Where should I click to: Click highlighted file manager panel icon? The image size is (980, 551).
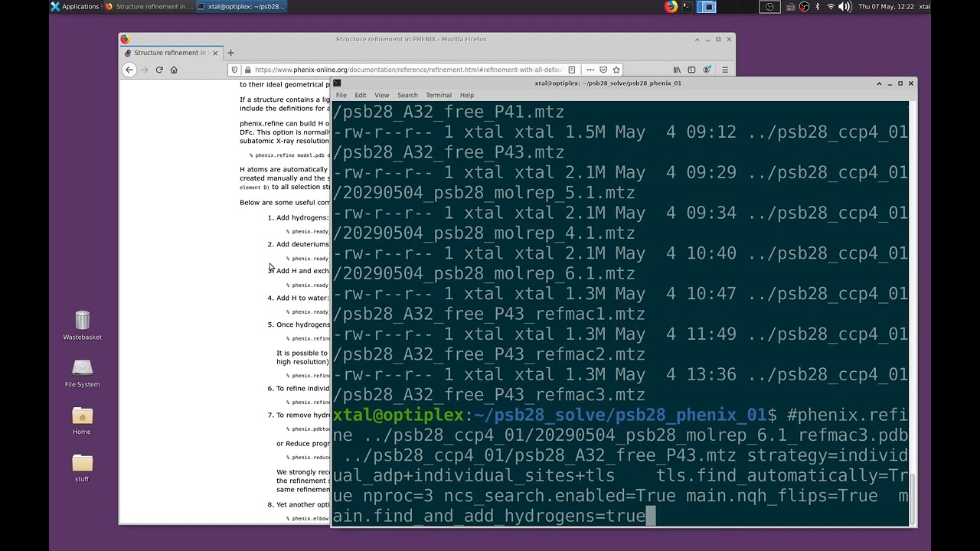point(707,6)
